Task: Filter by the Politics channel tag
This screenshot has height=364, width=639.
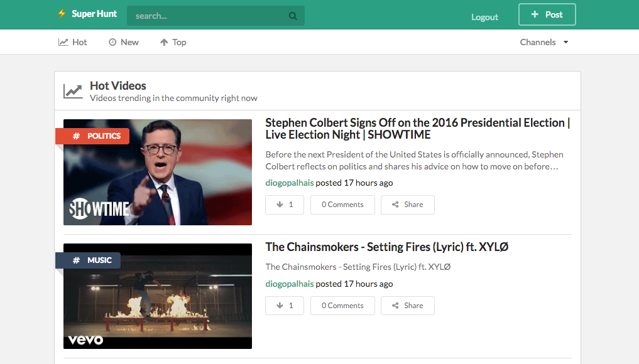Action: pyautogui.click(x=92, y=136)
